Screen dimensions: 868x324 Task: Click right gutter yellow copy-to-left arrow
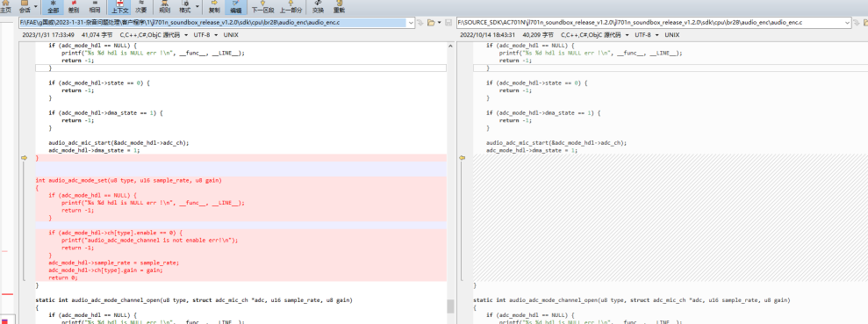coord(463,158)
